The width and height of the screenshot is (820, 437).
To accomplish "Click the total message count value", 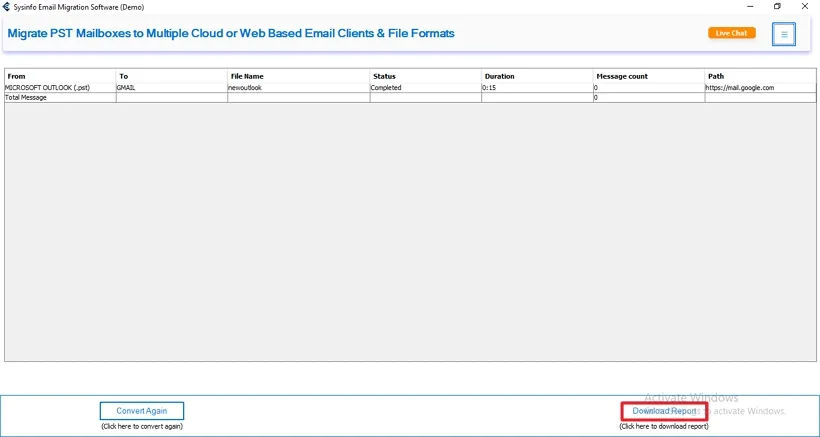I will [x=649, y=98].
